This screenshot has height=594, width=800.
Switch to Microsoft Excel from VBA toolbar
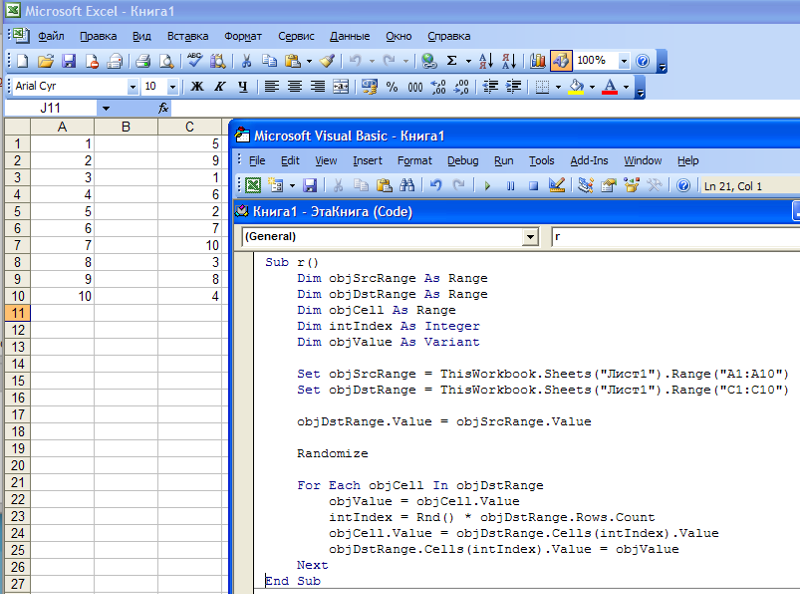pos(253,185)
